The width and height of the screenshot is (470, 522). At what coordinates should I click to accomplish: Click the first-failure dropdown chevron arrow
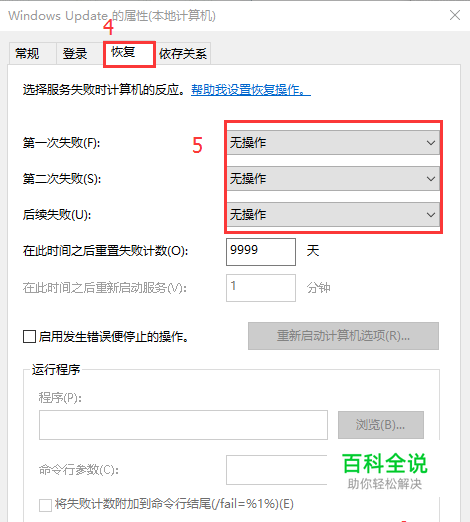[431, 143]
